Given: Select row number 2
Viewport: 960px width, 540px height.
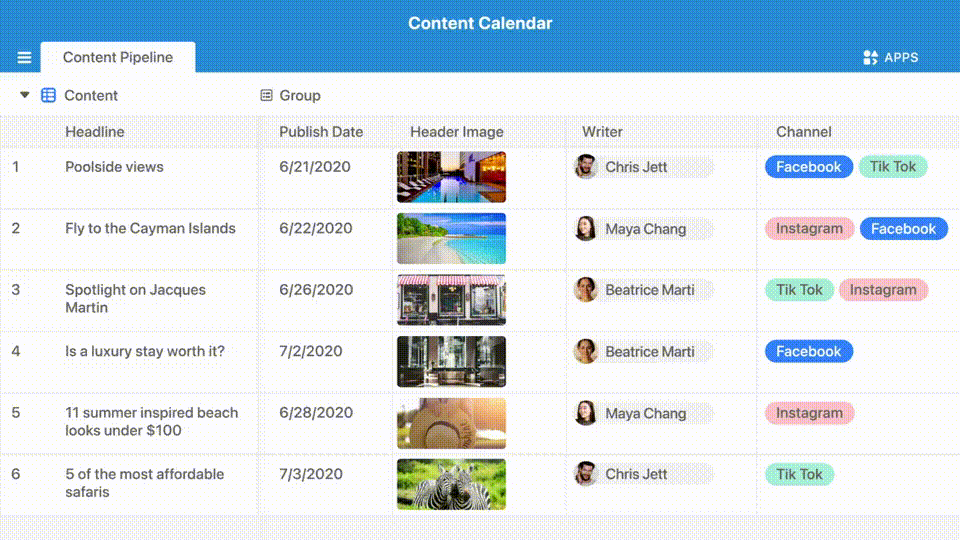Looking at the screenshot, I should 16,228.
